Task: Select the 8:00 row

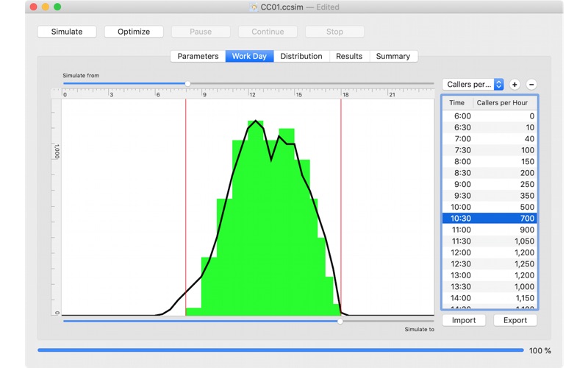Action: (x=490, y=161)
